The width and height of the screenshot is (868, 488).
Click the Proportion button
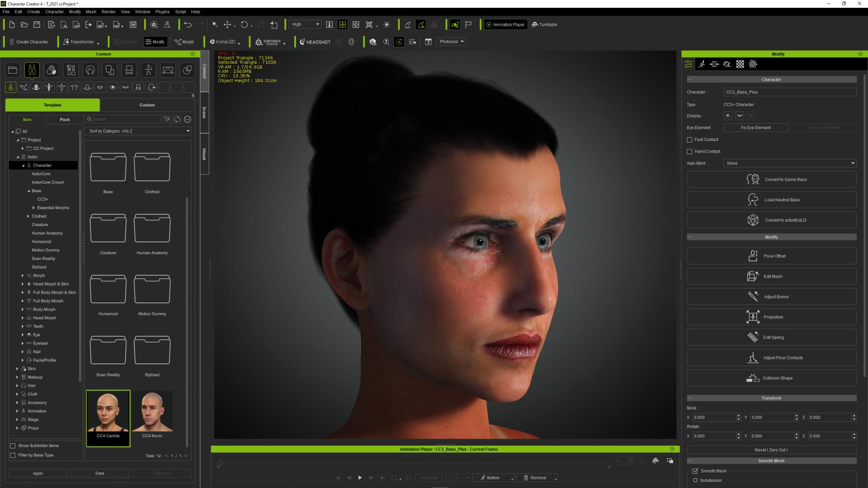(x=772, y=318)
